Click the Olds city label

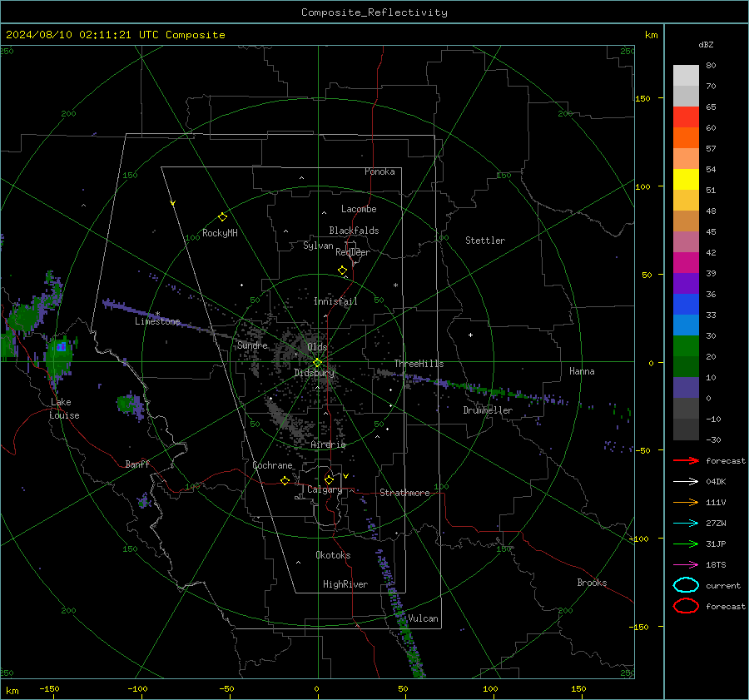click(317, 347)
